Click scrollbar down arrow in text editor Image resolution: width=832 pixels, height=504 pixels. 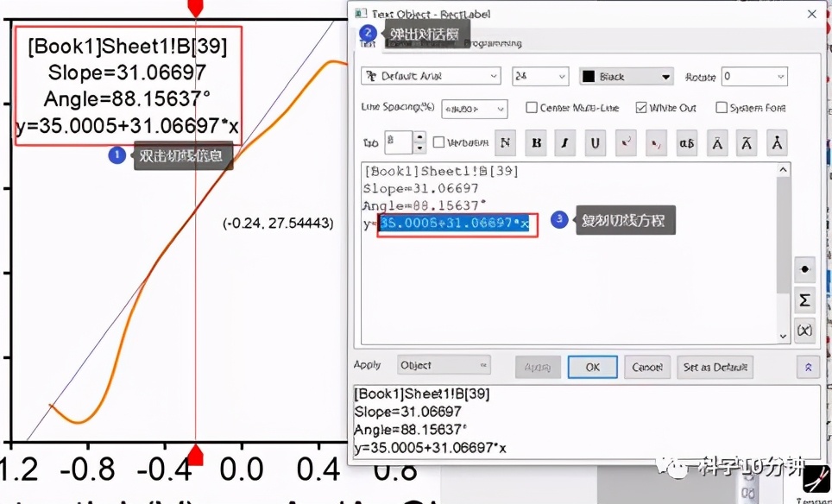point(783,337)
